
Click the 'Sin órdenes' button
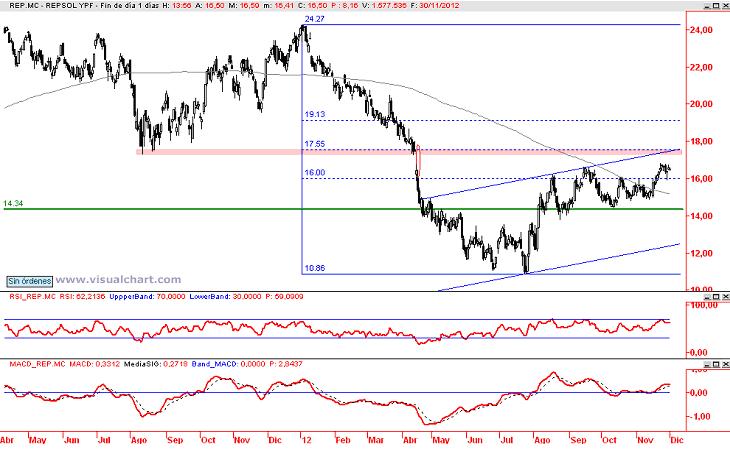click(30, 281)
